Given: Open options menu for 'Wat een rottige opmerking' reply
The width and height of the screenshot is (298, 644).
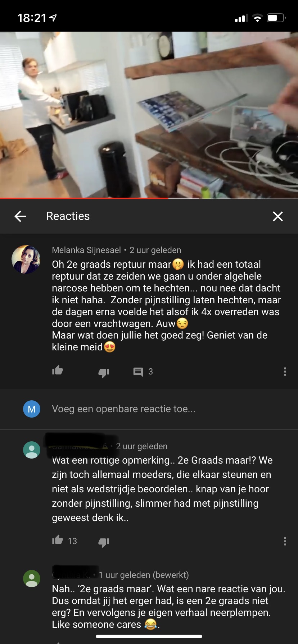Looking at the screenshot, I should click(x=285, y=541).
